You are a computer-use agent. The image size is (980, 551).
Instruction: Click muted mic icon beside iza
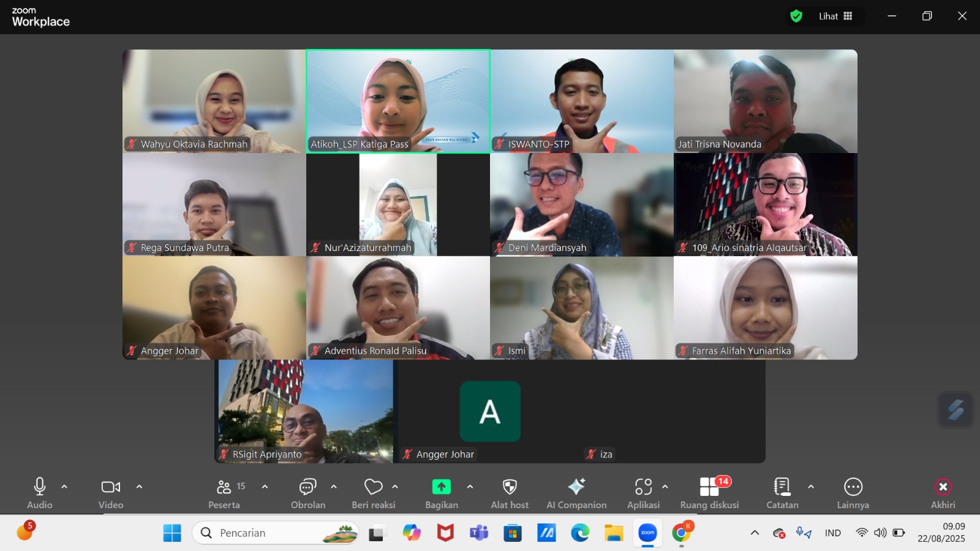(x=591, y=454)
